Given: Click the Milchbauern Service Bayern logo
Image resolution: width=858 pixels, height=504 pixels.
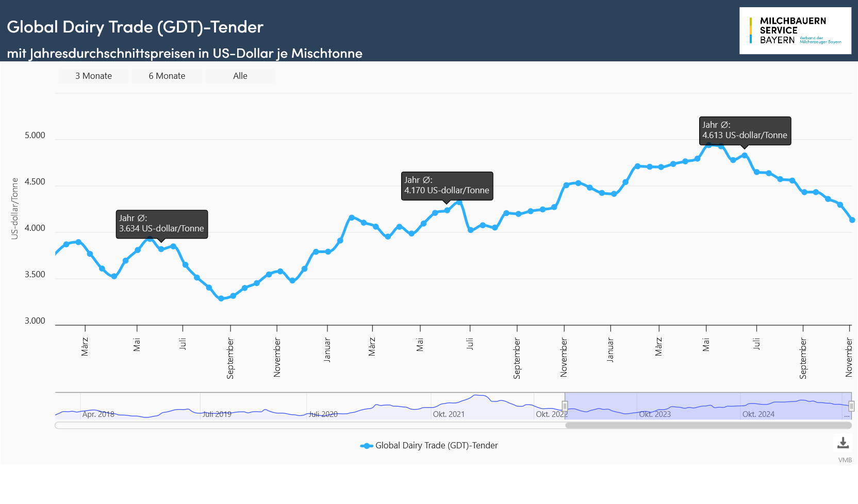Looking at the screenshot, I should [795, 31].
